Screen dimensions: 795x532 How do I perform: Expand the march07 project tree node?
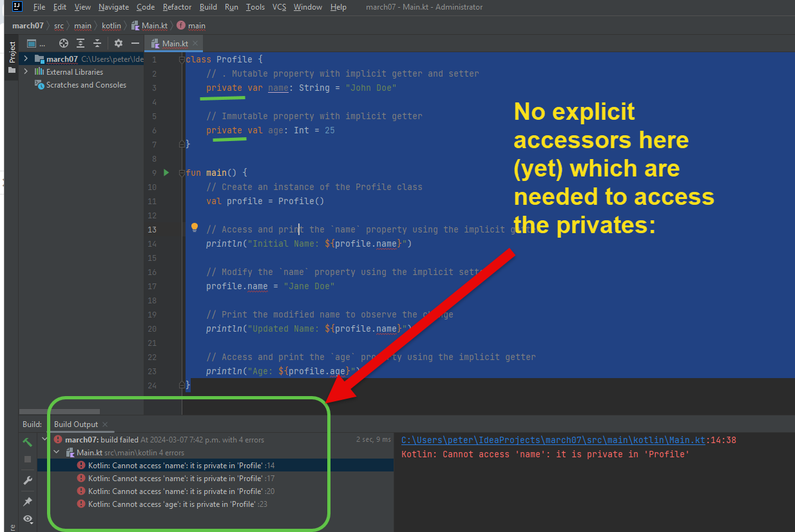pos(26,59)
